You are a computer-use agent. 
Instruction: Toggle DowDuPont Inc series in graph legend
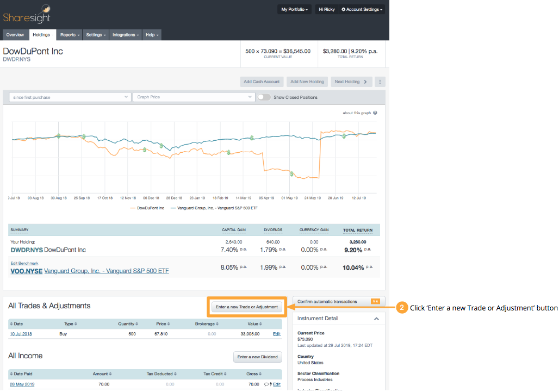coord(147,208)
